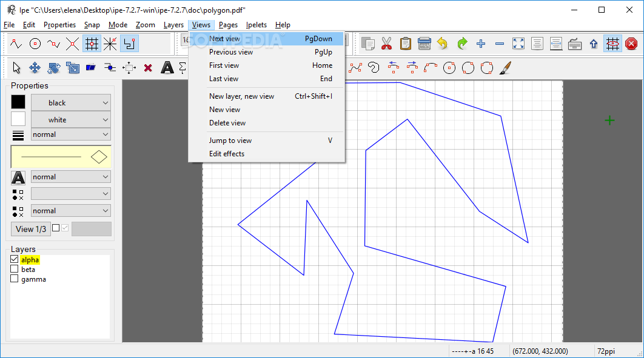Toggle angular snap icon
The width and height of the screenshot is (644, 358).
[110, 44]
